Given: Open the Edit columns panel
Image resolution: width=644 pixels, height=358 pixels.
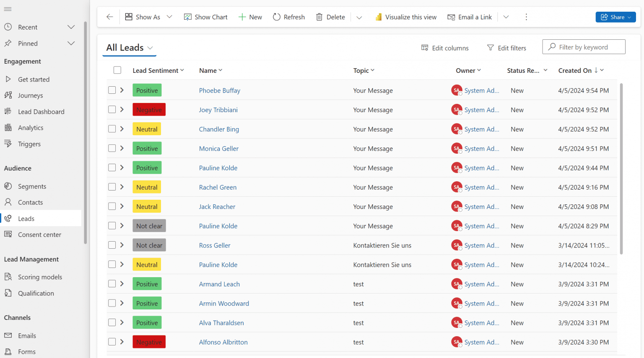Looking at the screenshot, I should (444, 48).
